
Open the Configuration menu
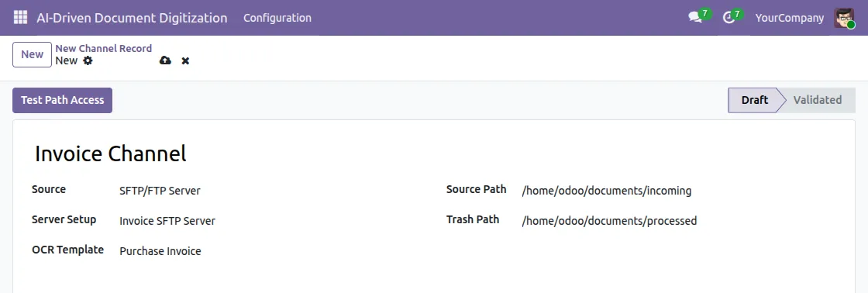coord(277,18)
